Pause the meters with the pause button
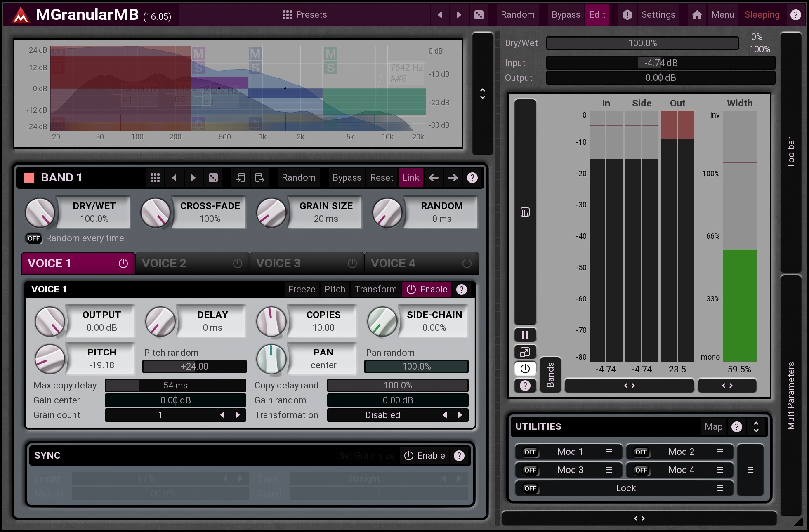Viewport: 809px width, 532px height. (x=525, y=335)
